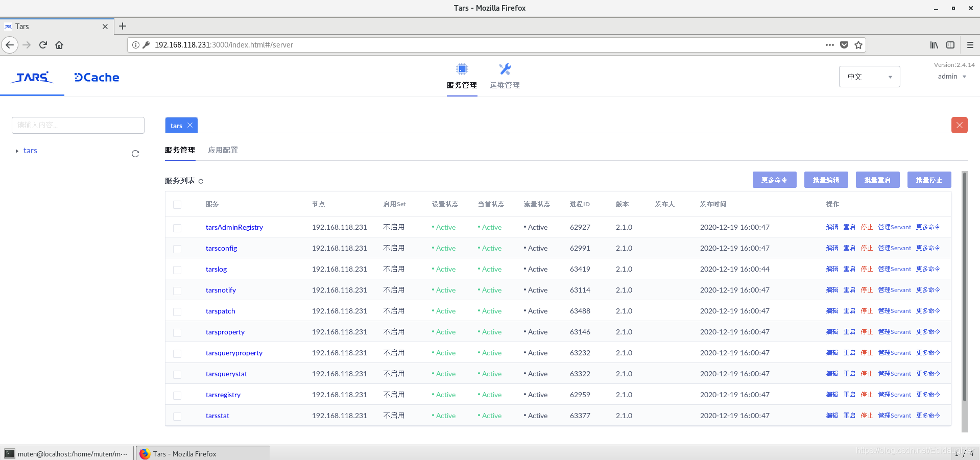Image resolution: width=980 pixels, height=460 pixels.
Task: Check the tarsproperty row checkbox
Action: (x=177, y=332)
